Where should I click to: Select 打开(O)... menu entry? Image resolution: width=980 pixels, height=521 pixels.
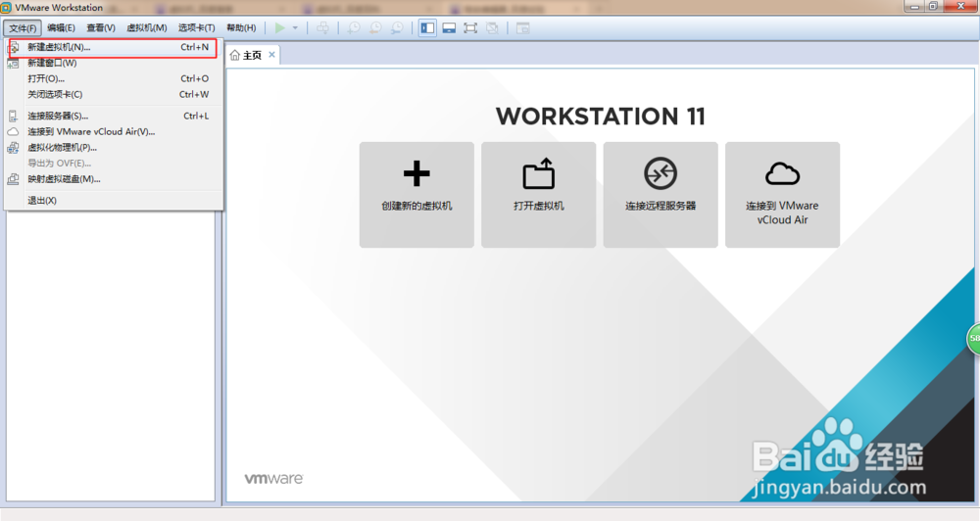pyautogui.click(x=113, y=78)
